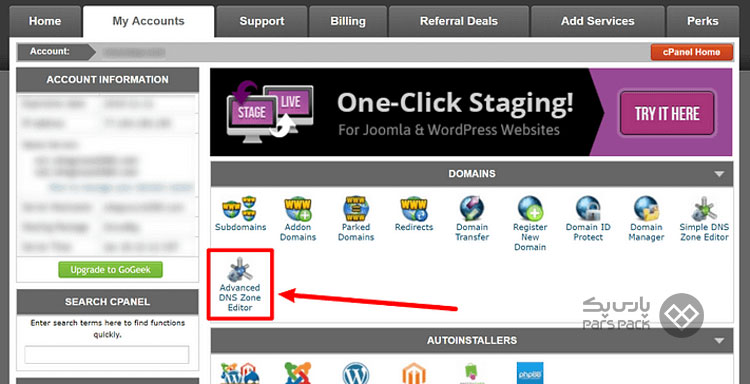Open the Redirects tool

coord(414,214)
